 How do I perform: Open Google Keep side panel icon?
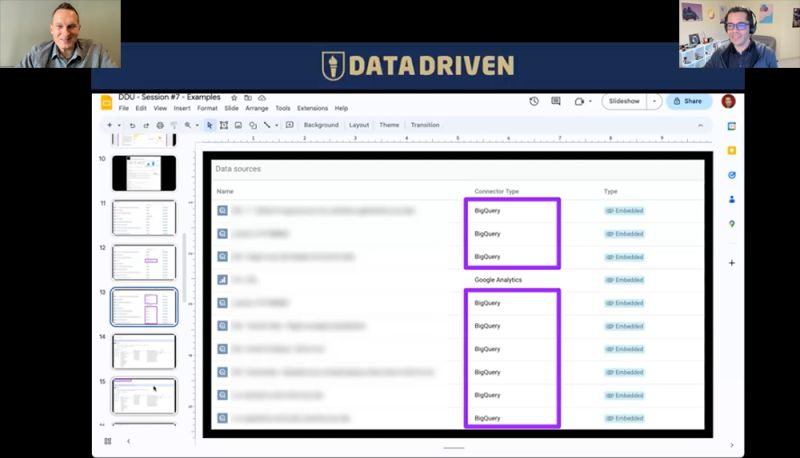click(x=732, y=150)
